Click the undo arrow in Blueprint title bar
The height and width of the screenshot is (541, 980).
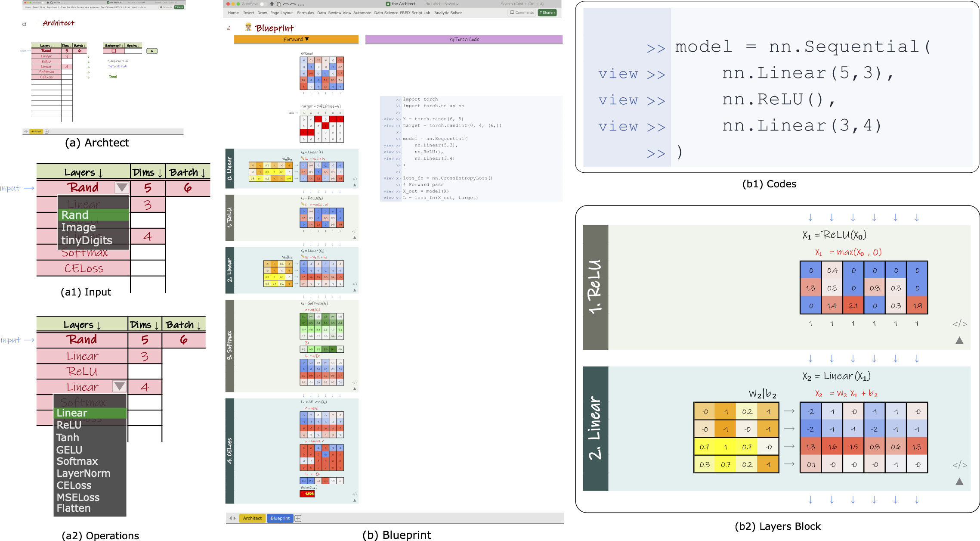pyautogui.click(x=285, y=4)
